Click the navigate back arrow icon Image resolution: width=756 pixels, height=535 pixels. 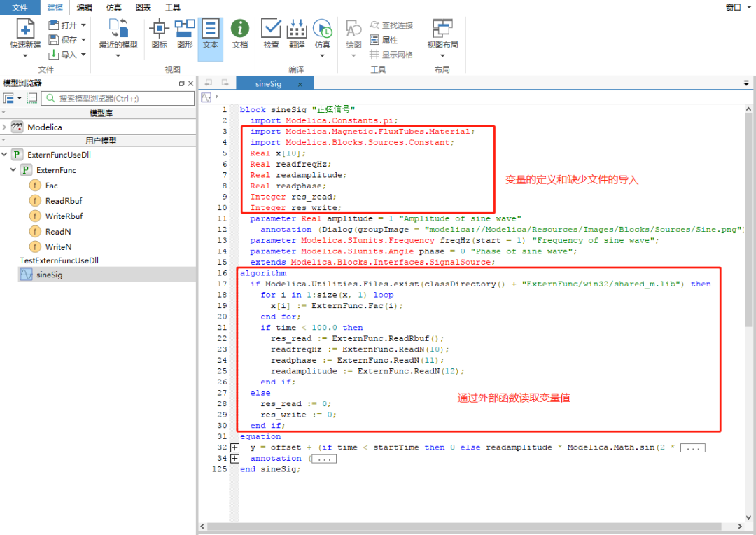(x=209, y=83)
